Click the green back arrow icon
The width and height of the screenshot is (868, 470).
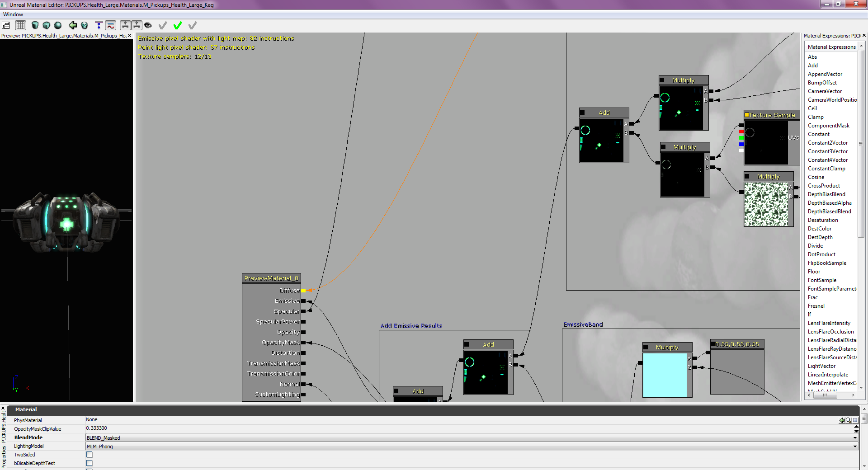point(72,25)
